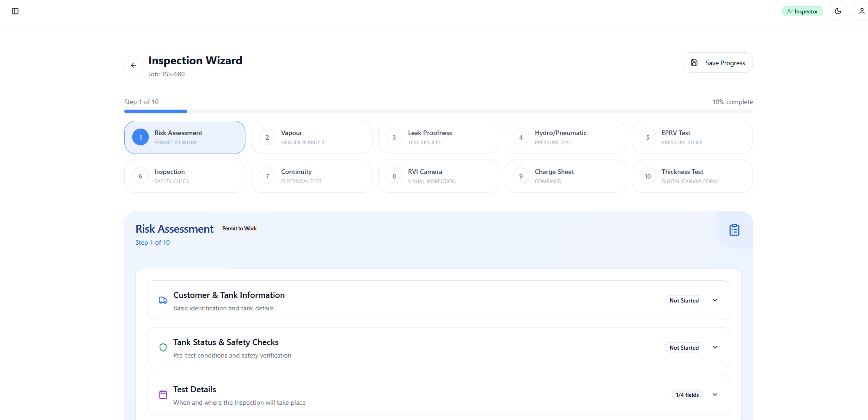868x420 pixels.
Task: Click the Save Progress button
Action: click(x=717, y=62)
